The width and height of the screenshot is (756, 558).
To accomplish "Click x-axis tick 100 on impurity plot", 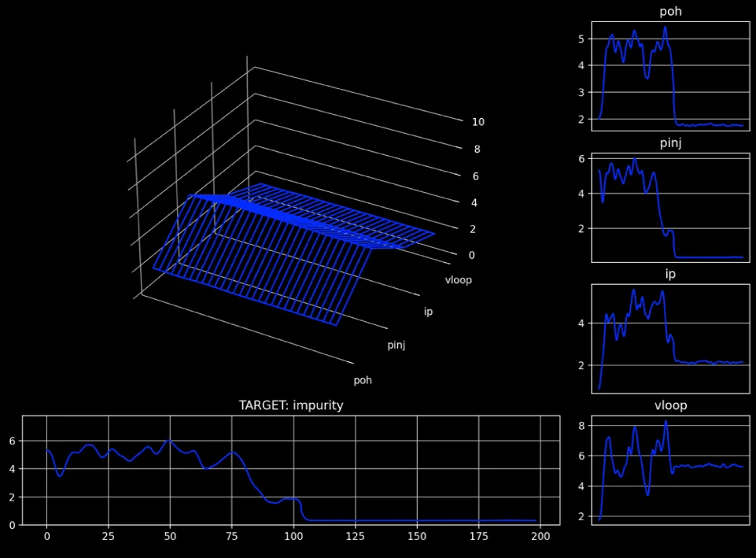I will (x=293, y=536).
